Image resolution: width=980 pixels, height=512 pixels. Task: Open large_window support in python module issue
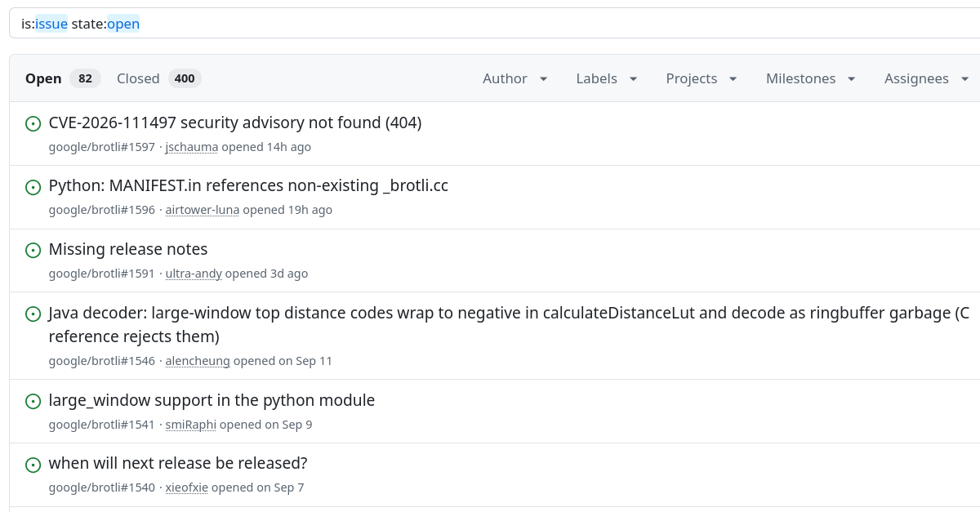point(212,400)
